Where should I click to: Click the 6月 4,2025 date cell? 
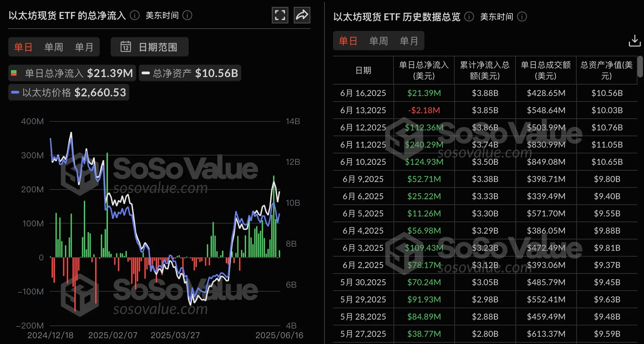pos(363,230)
